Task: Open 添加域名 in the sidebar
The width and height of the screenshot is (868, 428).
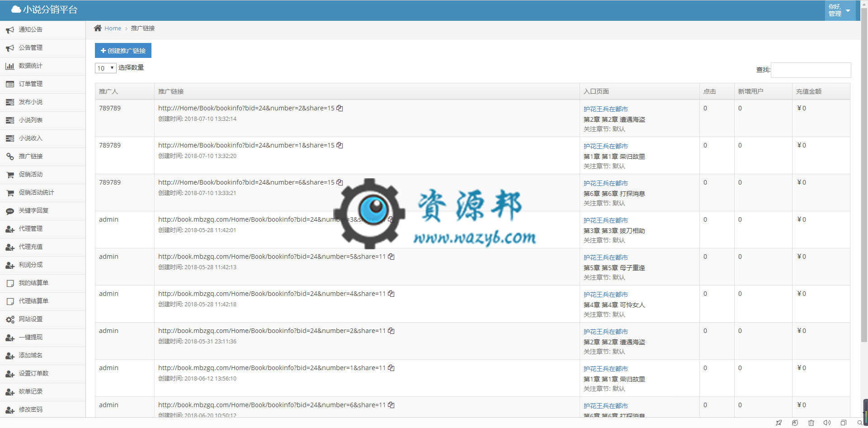Action: tap(43, 356)
